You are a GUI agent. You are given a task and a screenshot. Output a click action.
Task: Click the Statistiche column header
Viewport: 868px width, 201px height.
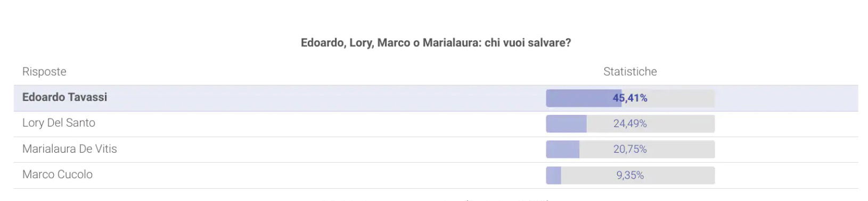point(630,72)
